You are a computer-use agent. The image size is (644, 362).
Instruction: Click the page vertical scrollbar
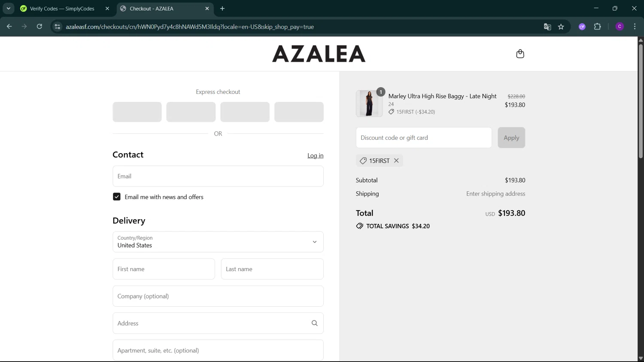[641, 101]
